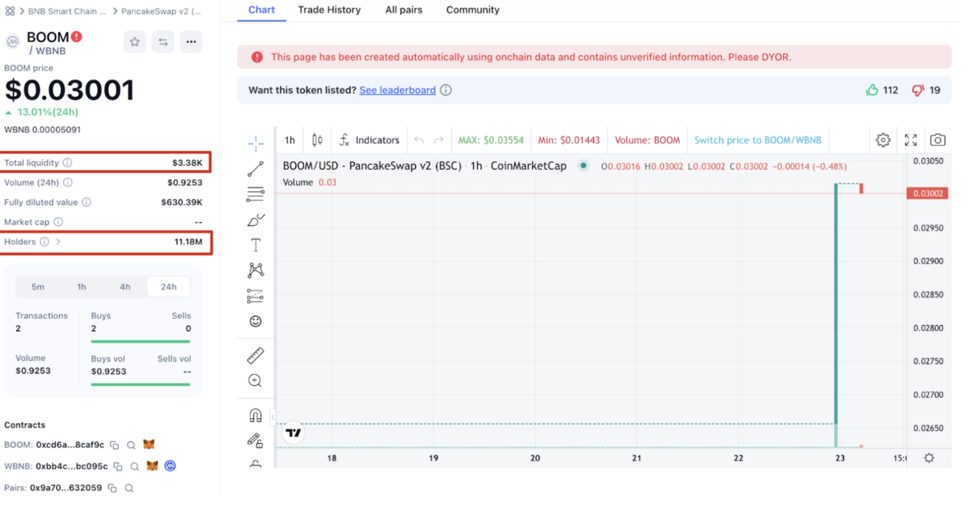The height and width of the screenshot is (507, 980).
Task: Click the red warning badge beside BOOM
Action: [76, 36]
